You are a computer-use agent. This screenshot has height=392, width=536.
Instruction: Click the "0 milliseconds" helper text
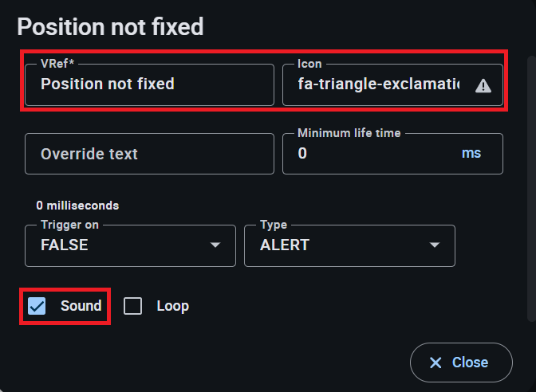coord(77,206)
